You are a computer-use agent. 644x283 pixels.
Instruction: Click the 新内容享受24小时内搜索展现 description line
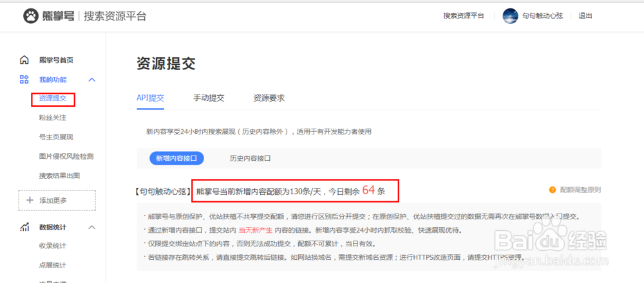tap(258, 132)
